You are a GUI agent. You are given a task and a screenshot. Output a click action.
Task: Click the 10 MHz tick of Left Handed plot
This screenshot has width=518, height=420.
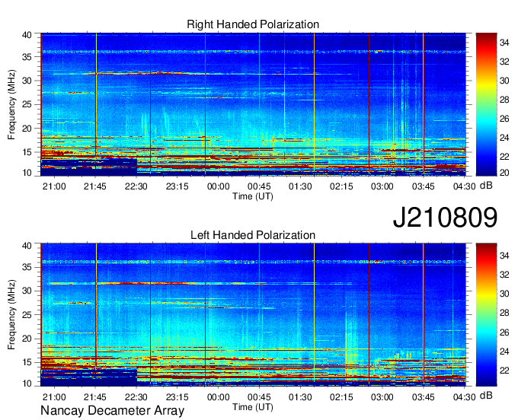[27, 383]
